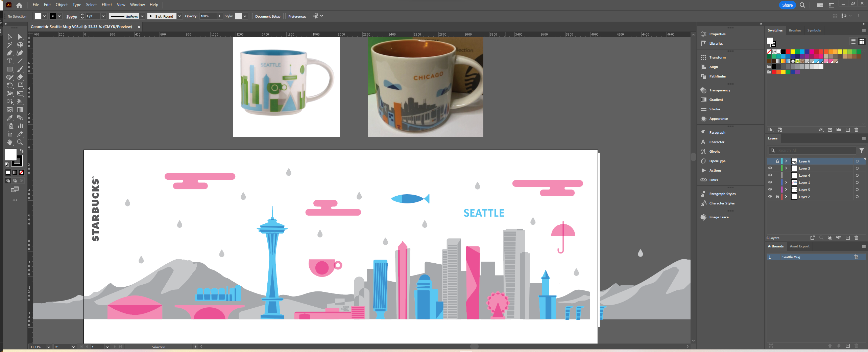Unlock Layer 2 using lock icon
This screenshot has width=868, height=352.
[777, 197]
